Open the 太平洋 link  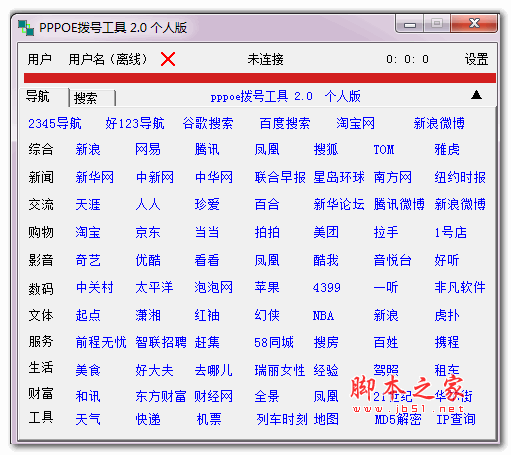coord(154,287)
